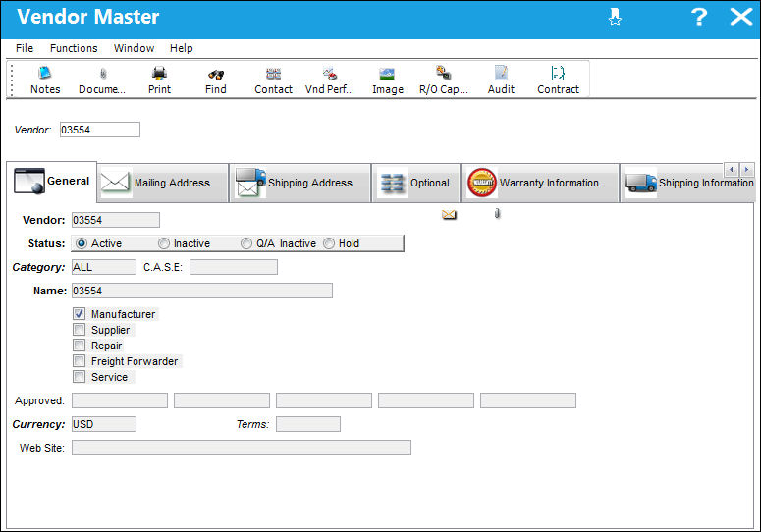Viewport: 761px width, 532px height.
Task: Open Notes from the toolbar
Action: [x=45, y=80]
